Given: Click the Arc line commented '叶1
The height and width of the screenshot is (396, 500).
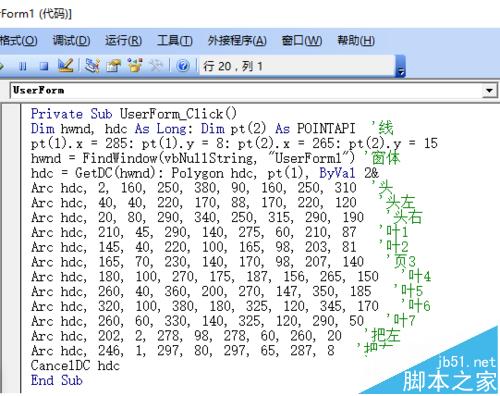Looking at the screenshot, I should (x=219, y=232).
